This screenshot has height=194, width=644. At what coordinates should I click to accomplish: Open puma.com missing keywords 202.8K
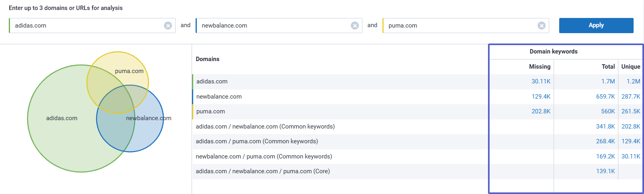(x=541, y=111)
